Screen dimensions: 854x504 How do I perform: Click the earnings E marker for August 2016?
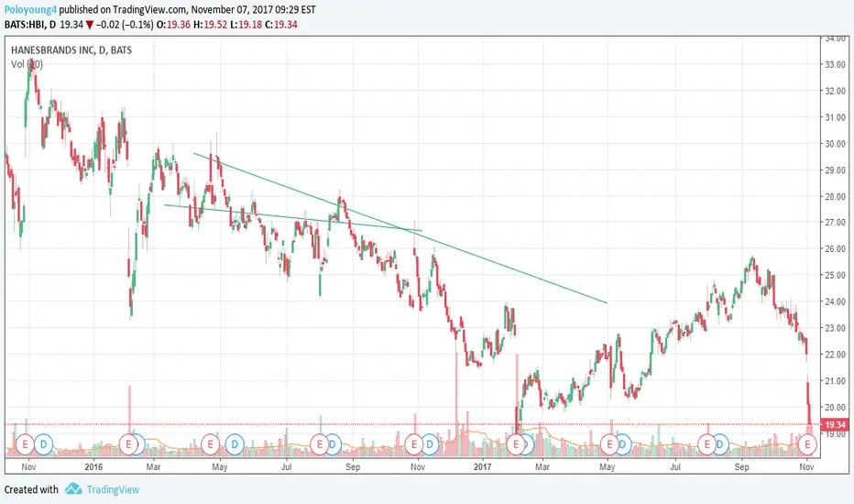(x=320, y=444)
